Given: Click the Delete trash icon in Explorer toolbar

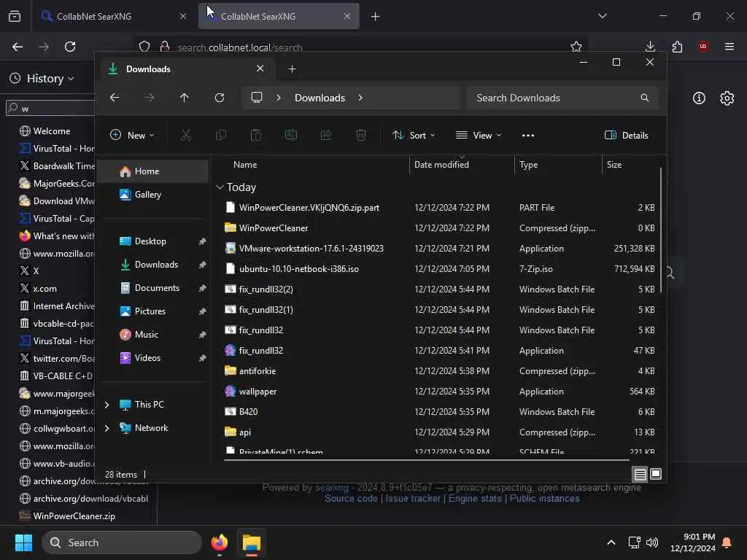Looking at the screenshot, I should 361,136.
